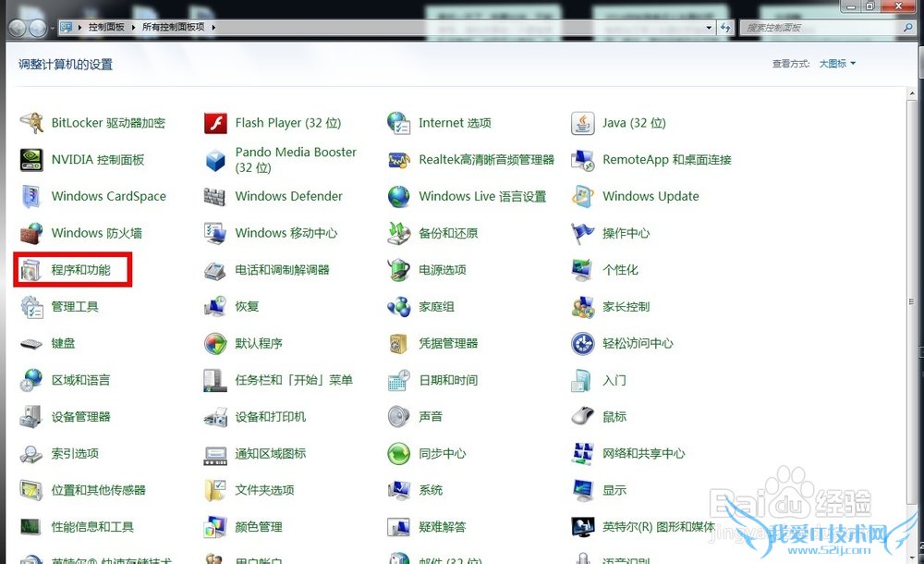Open the 日期和时间 calendar icon
The width and height of the screenshot is (924, 564).
coord(399,380)
